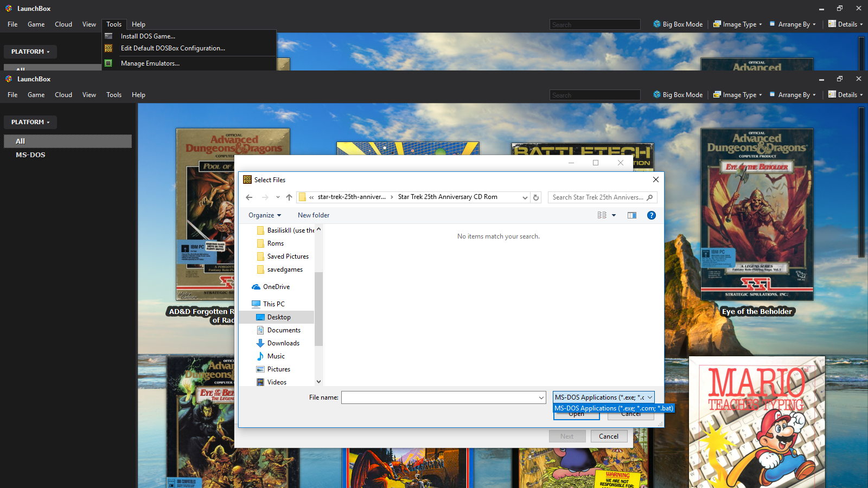Image resolution: width=868 pixels, height=488 pixels.
Task: Change view layout icon in Select Files
Action: 602,215
